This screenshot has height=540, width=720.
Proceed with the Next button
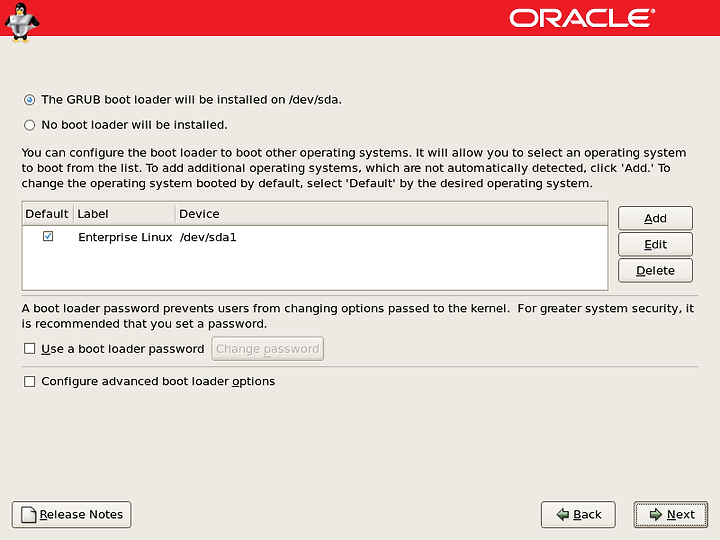pyautogui.click(x=671, y=514)
